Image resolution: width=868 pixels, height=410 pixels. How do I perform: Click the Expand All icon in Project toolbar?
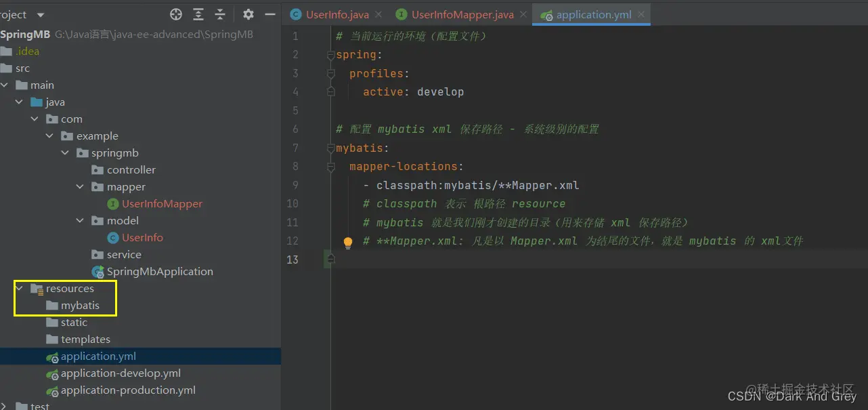click(198, 14)
